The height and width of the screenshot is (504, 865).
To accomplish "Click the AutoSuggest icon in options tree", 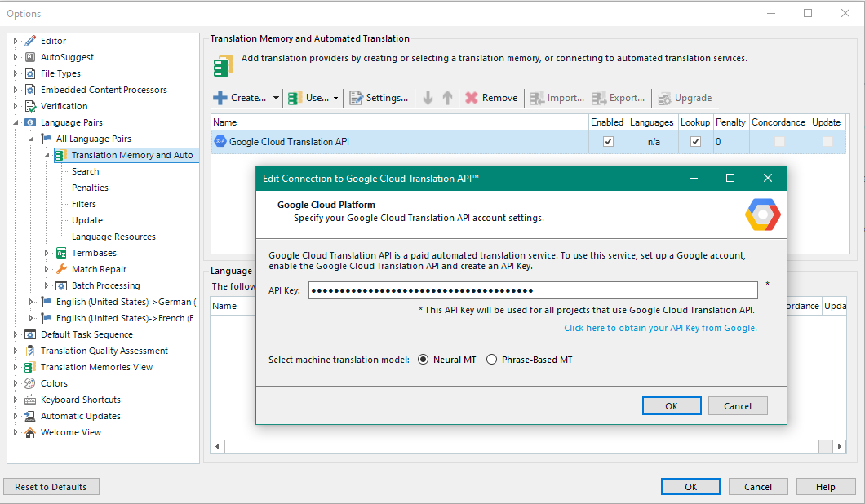I will coord(30,57).
